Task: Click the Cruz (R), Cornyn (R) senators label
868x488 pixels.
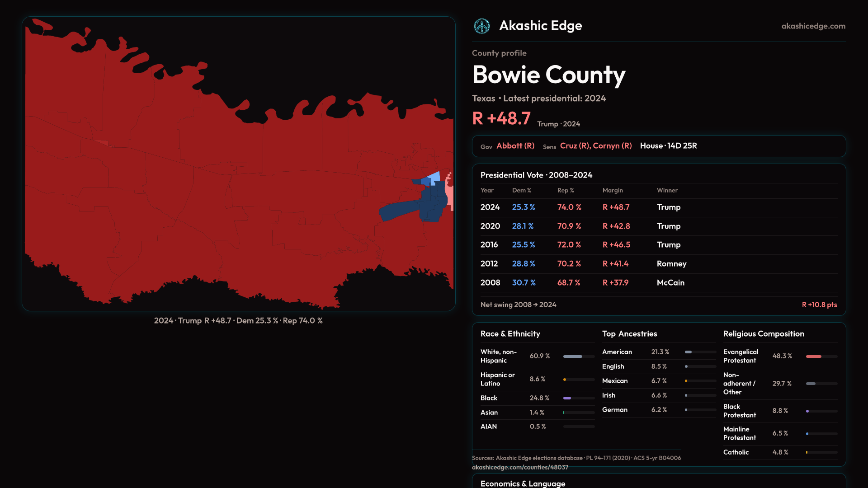Action: (x=595, y=146)
